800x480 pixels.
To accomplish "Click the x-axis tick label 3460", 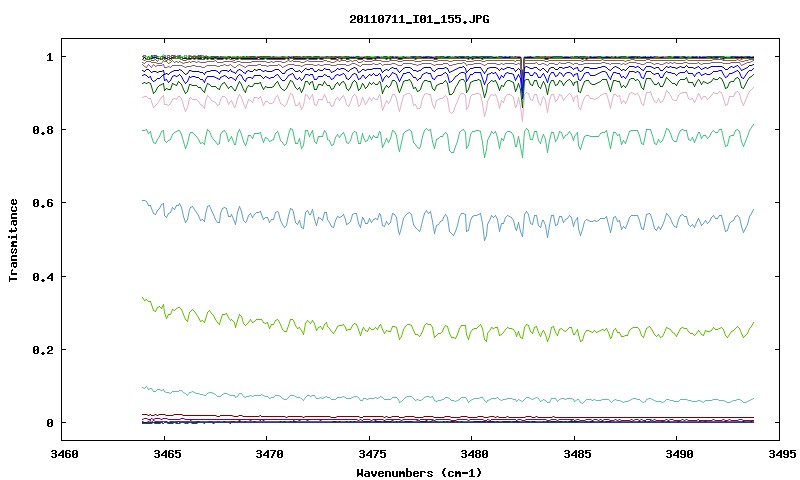I will pyautogui.click(x=62, y=454).
